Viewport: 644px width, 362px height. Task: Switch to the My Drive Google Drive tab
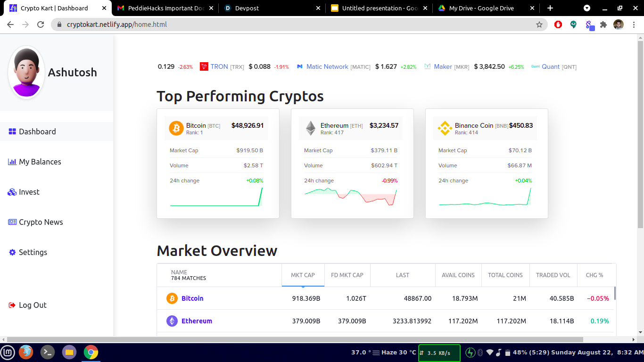click(486, 8)
